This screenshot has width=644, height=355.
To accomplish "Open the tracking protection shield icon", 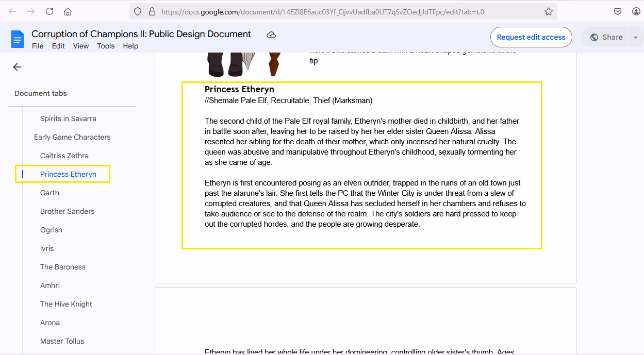I will [138, 11].
